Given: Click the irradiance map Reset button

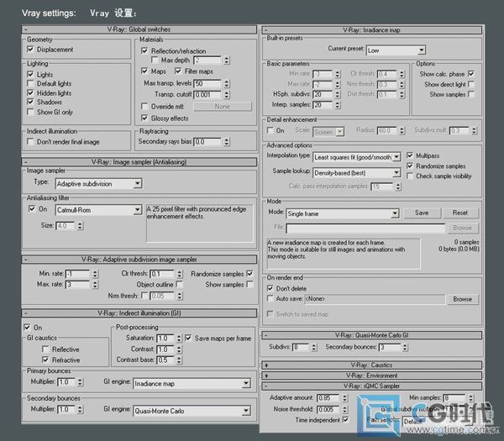Looking at the screenshot, I should click(x=460, y=213).
